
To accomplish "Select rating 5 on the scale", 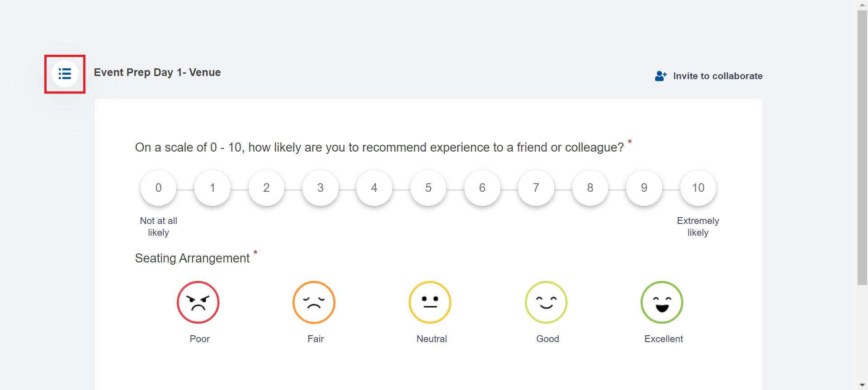I will 428,188.
